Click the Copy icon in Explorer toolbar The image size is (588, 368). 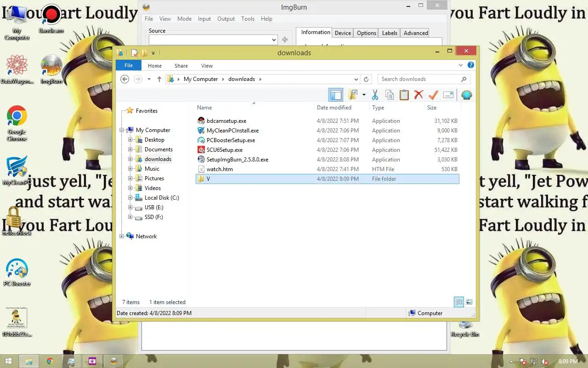tap(390, 95)
